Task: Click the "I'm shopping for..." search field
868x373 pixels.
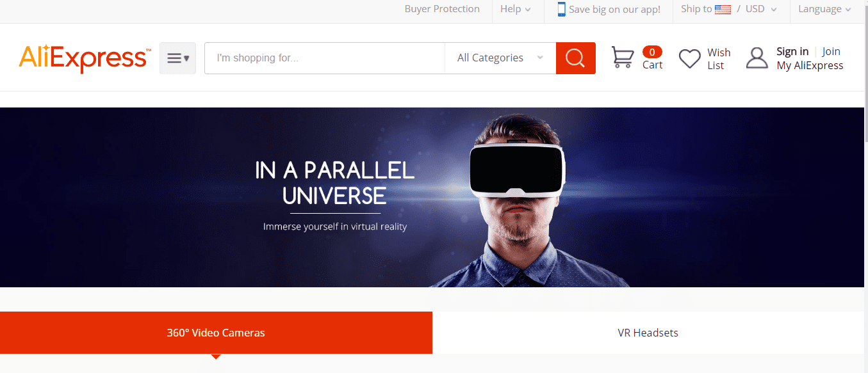Action: [325, 58]
